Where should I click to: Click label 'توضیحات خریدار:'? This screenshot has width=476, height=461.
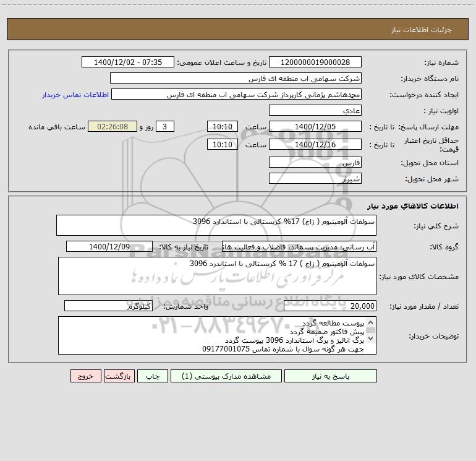pyautogui.click(x=434, y=336)
